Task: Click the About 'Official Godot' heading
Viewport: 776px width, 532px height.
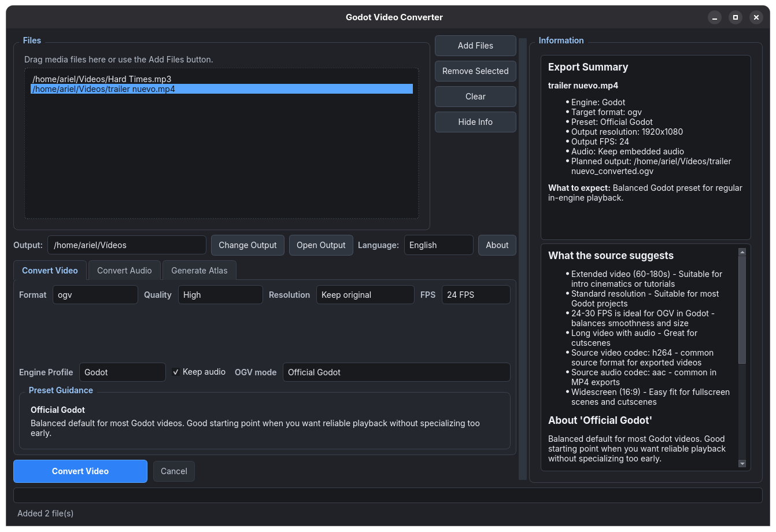Action: tap(600, 420)
